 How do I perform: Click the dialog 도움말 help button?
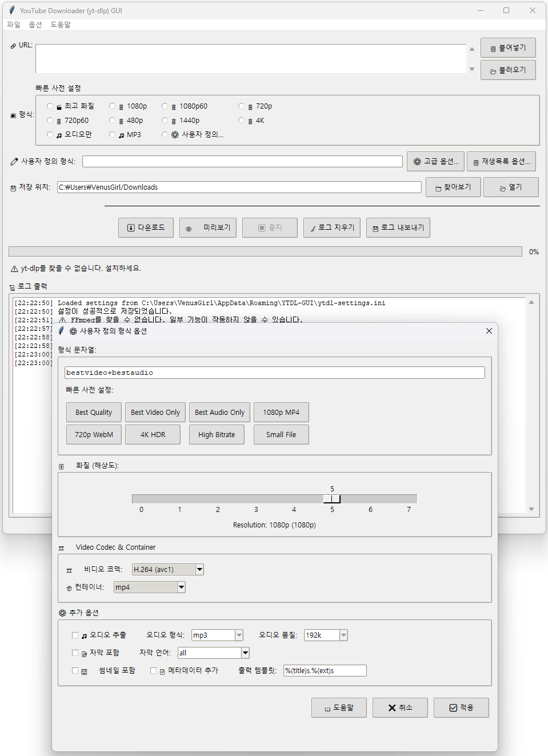(339, 708)
